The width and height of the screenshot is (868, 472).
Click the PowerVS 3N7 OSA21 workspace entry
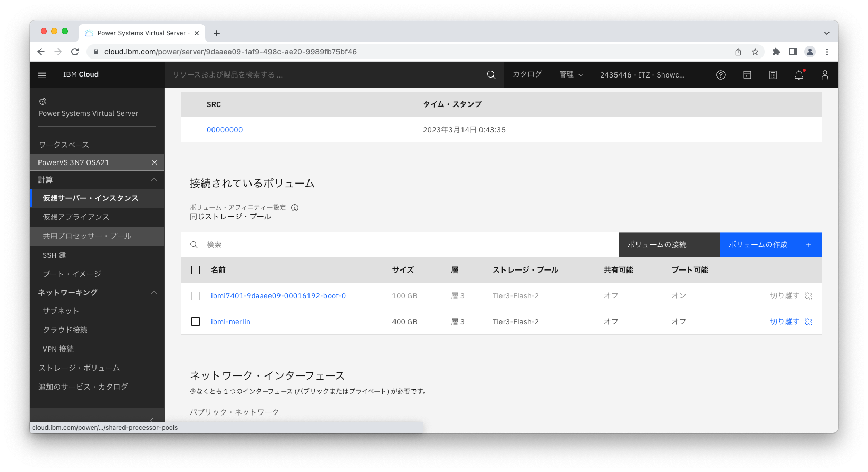97,162
